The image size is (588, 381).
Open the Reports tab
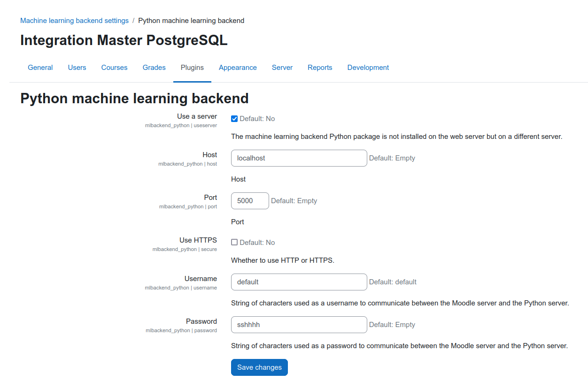coord(320,68)
